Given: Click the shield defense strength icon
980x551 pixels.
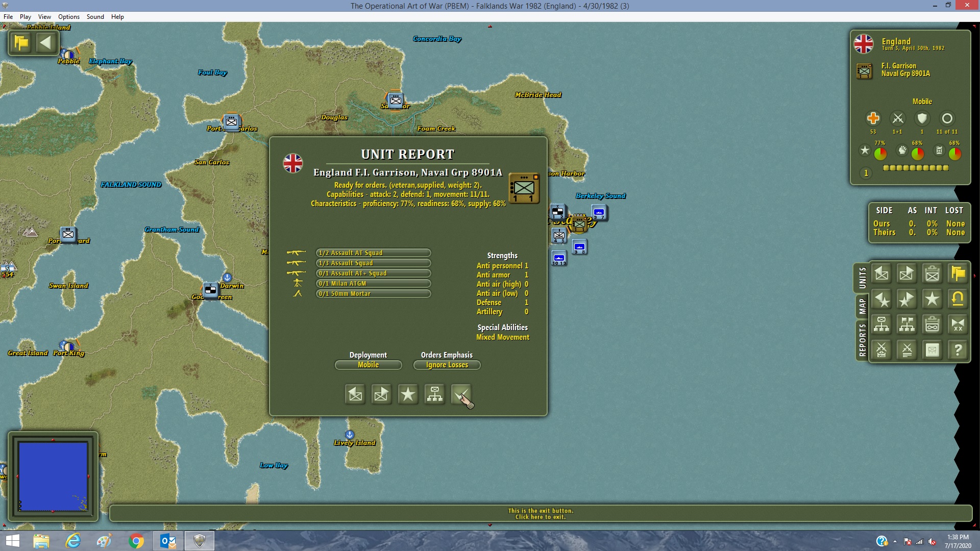Looking at the screenshot, I should tap(922, 118).
